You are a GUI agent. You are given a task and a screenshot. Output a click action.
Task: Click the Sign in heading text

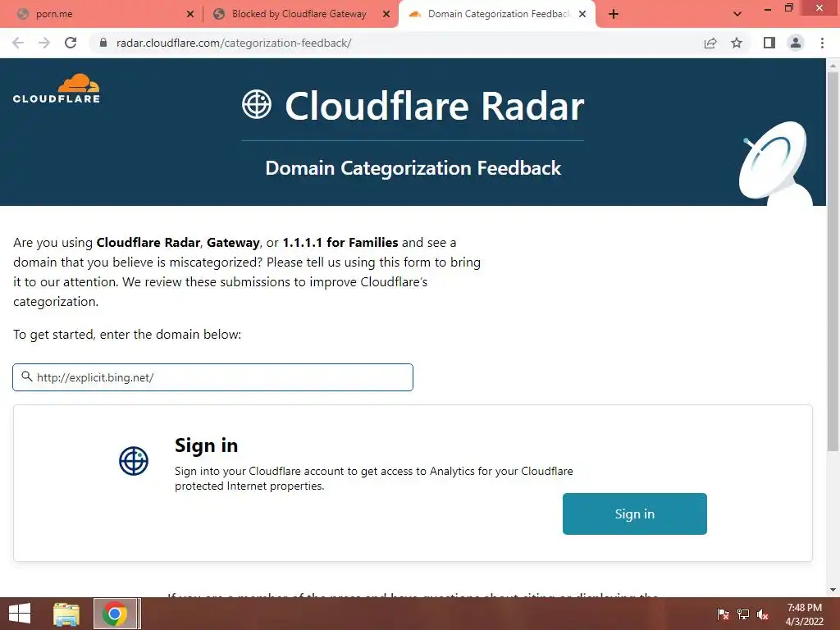(x=206, y=445)
